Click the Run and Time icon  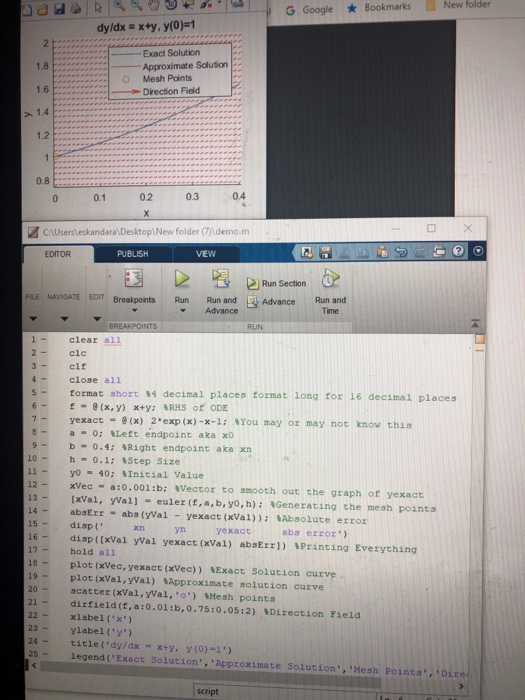click(330, 278)
